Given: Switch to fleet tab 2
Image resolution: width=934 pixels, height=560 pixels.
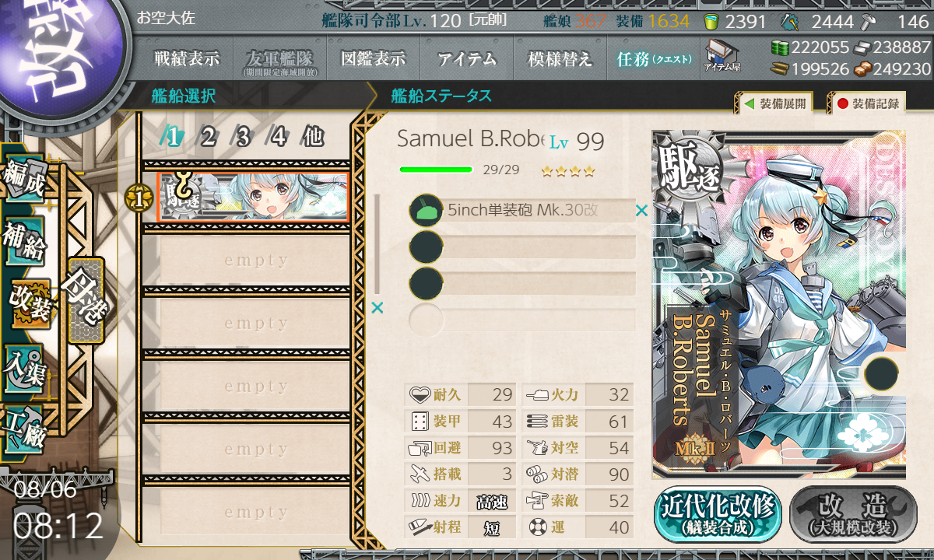Looking at the screenshot, I should (207, 137).
